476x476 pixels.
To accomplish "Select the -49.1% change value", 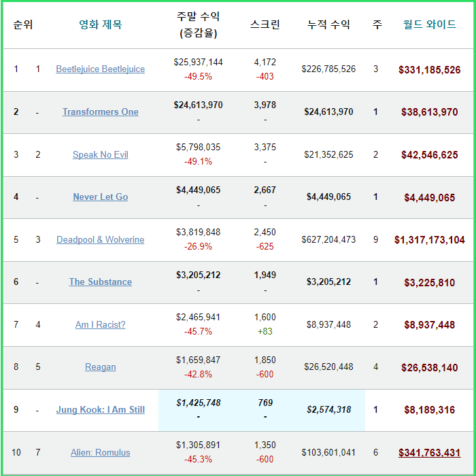I will 199,161.
